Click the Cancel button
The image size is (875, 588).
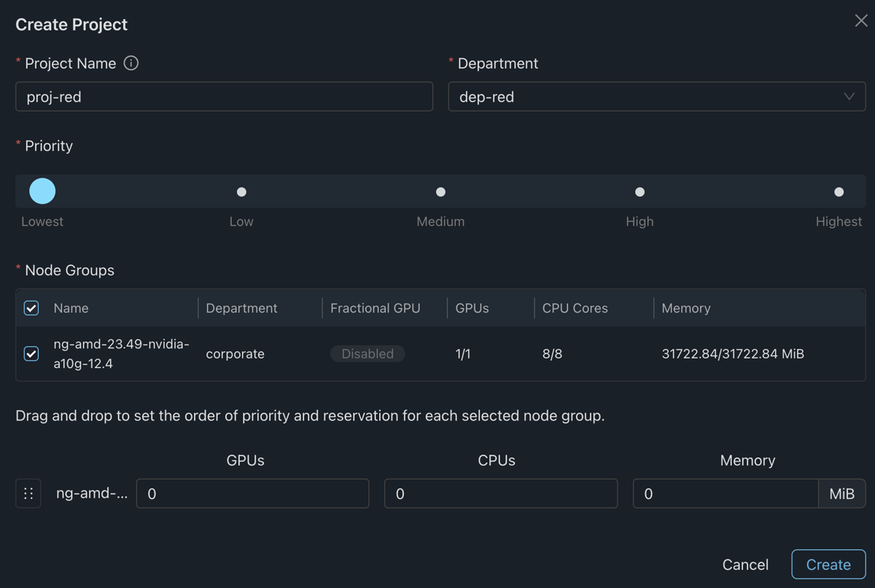(745, 565)
